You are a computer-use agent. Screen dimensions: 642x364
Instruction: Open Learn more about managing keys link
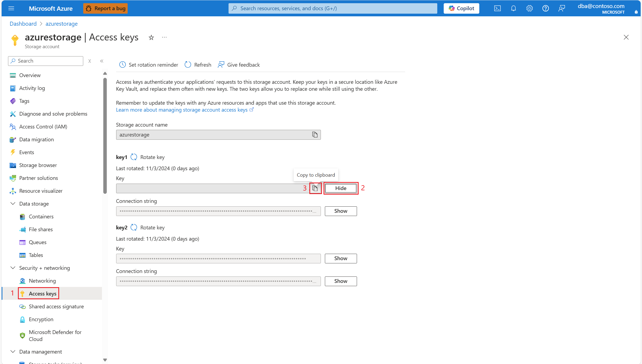182,110
